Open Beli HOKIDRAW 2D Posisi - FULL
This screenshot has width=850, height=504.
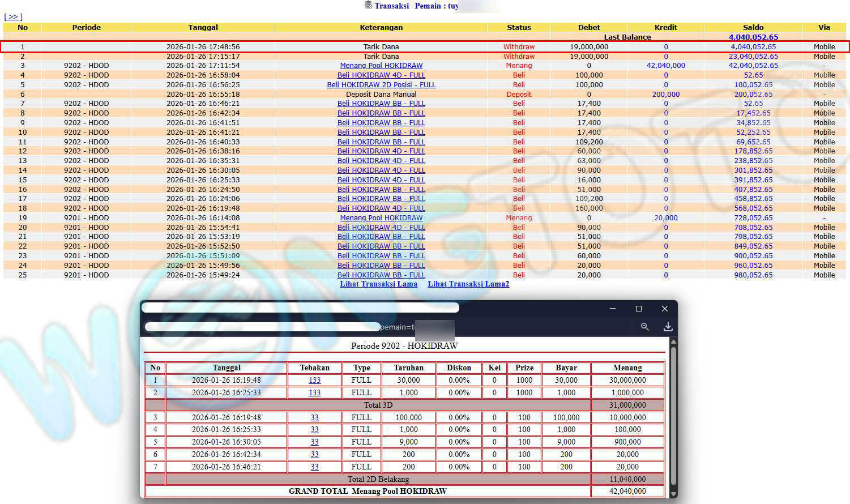(381, 85)
